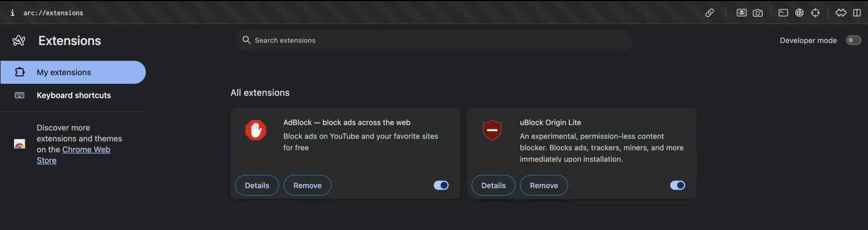Click the arc://extensions address text

tap(53, 13)
